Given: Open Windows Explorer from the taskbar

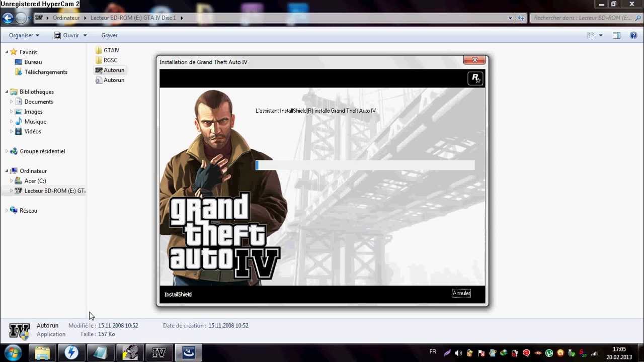Looking at the screenshot, I should (42, 352).
